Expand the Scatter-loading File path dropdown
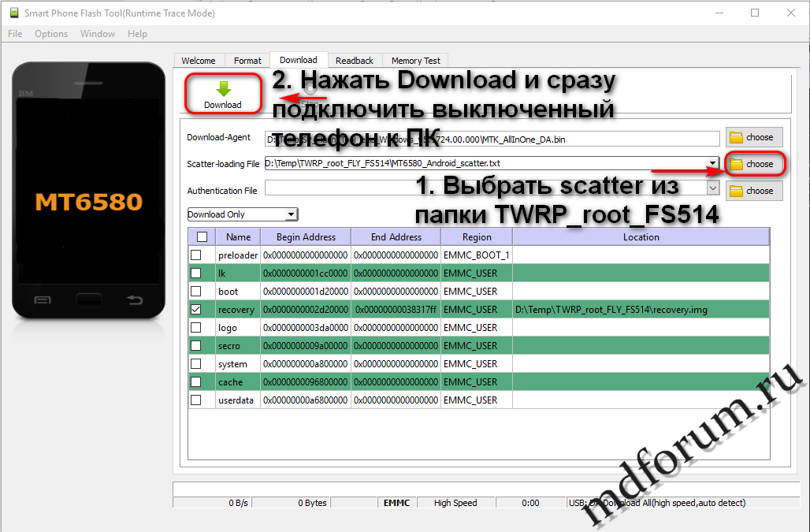The width and height of the screenshot is (810, 532). pyautogui.click(x=712, y=164)
